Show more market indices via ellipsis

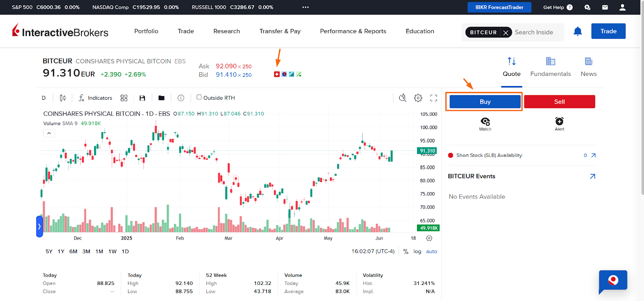click(x=305, y=7)
